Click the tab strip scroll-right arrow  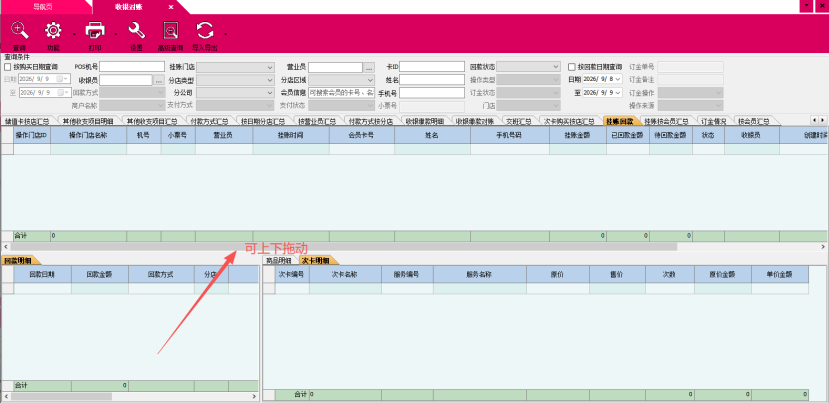pyautogui.click(x=822, y=120)
